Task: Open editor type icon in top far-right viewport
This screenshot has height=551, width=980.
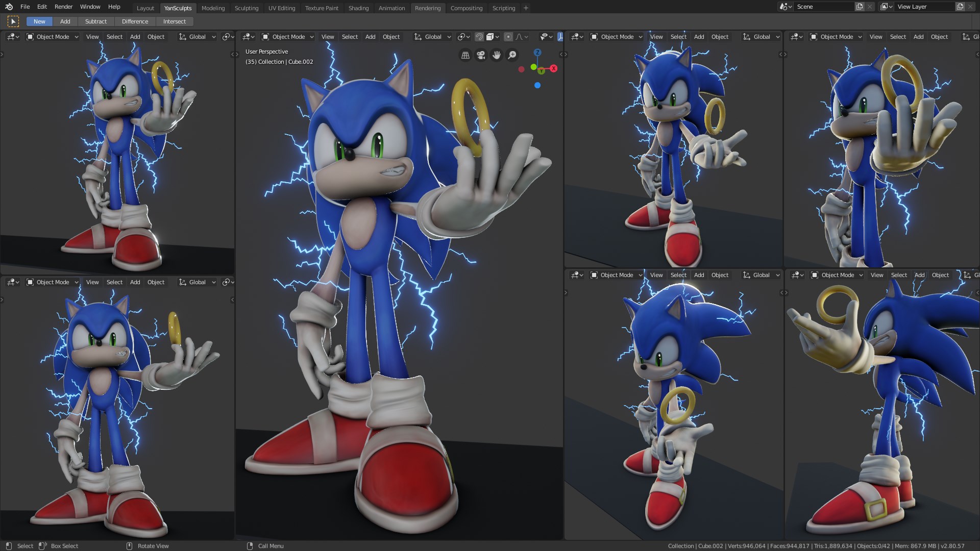Action: point(797,37)
